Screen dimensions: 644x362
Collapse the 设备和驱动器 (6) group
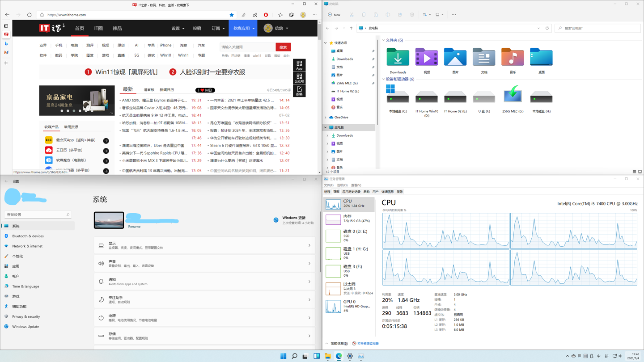click(x=384, y=79)
